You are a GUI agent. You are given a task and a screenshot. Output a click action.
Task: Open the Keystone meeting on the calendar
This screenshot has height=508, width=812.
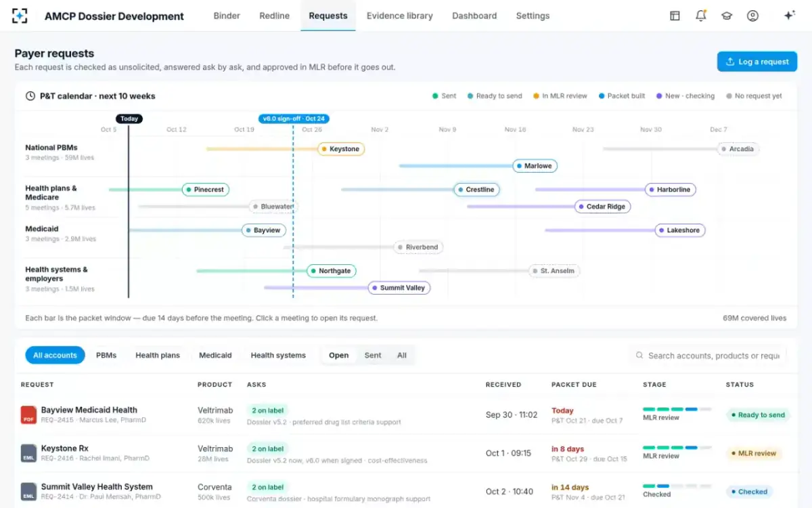(341, 149)
